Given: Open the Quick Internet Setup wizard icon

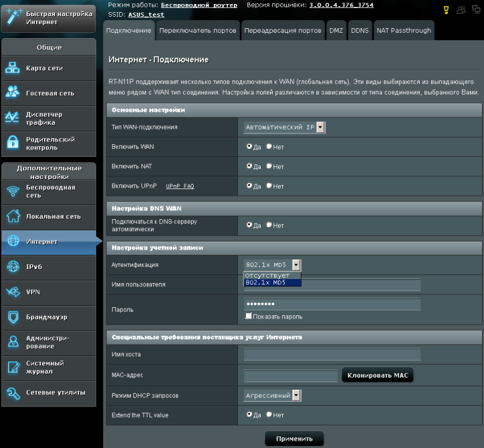Looking at the screenshot, I should (x=13, y=16).
